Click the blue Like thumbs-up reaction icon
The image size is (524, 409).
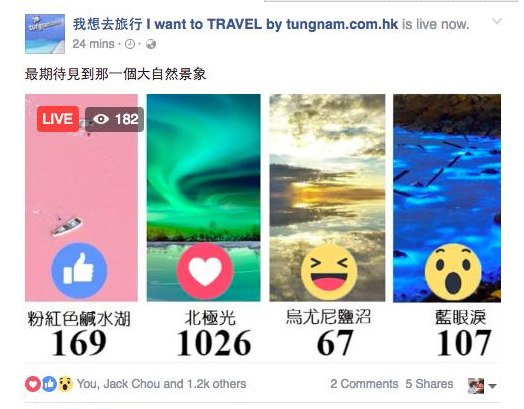click(x=79, y=271)
